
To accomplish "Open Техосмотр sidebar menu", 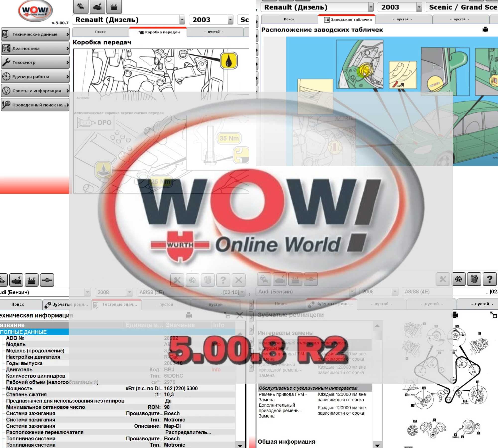I will point(35,62).
